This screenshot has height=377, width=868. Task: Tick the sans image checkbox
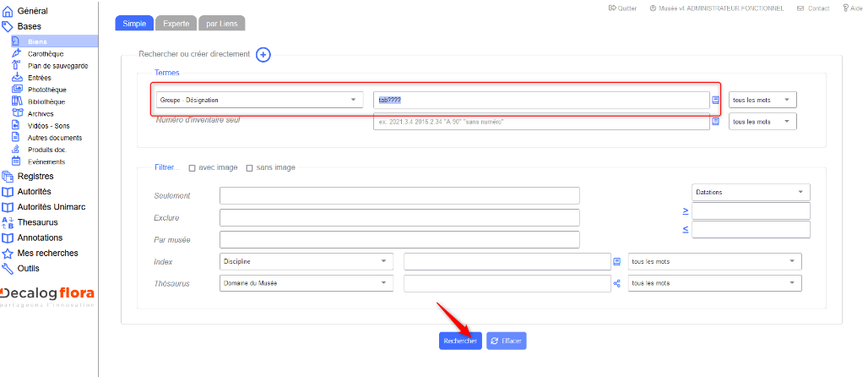(x=249, y=167)
